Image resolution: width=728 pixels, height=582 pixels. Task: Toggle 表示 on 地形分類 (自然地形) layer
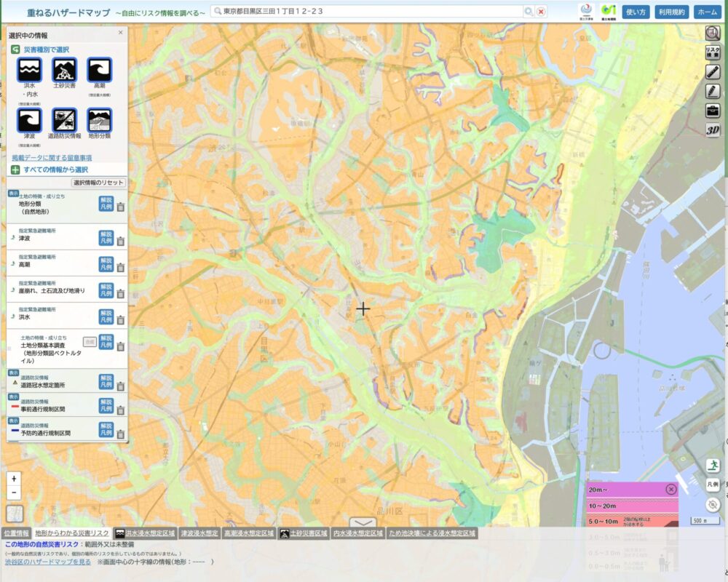[13, 194]
